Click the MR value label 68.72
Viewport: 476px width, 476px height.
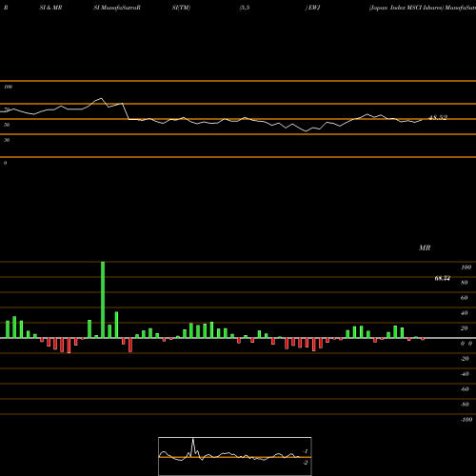point(443,278)
